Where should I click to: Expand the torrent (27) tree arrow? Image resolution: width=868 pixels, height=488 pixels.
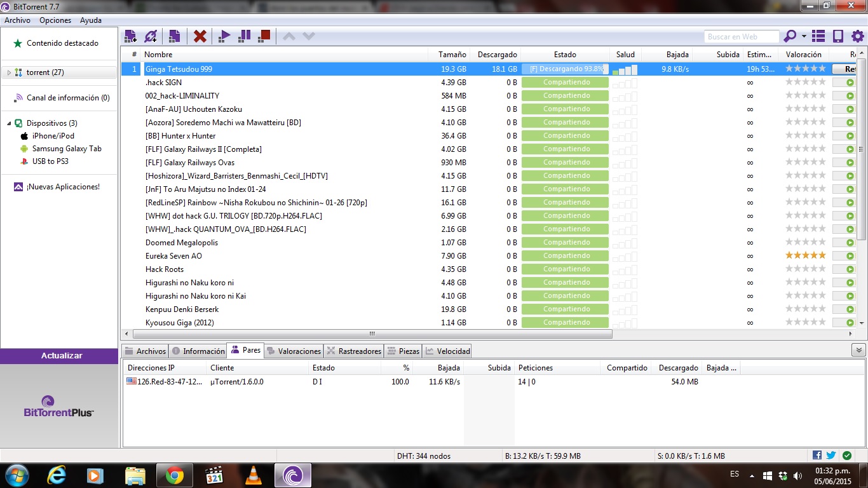point(8,72)
